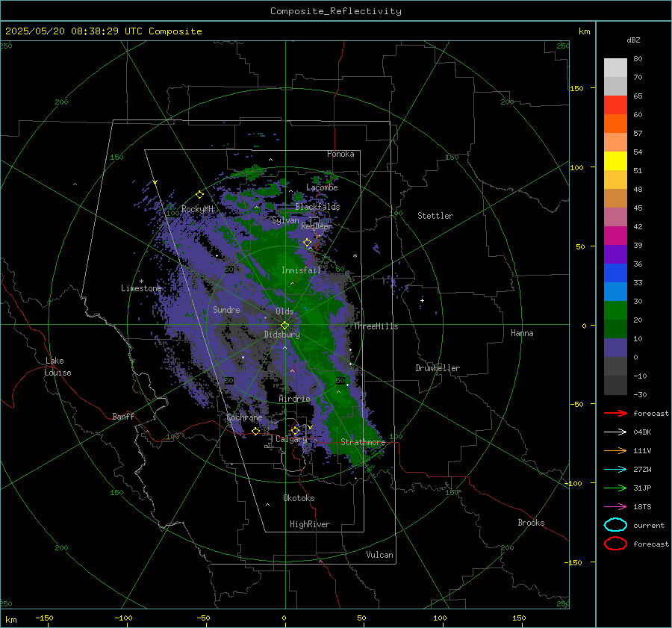Click the dBZ legend heading
This screenshot has height=628, width=672.
tap(633, 40)
